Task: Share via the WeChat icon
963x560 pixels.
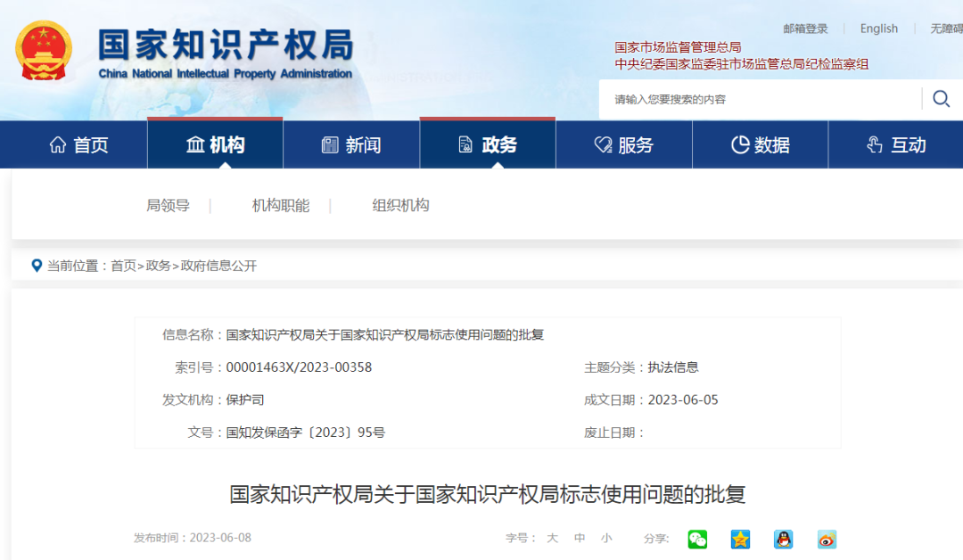Action: (697, 539)
